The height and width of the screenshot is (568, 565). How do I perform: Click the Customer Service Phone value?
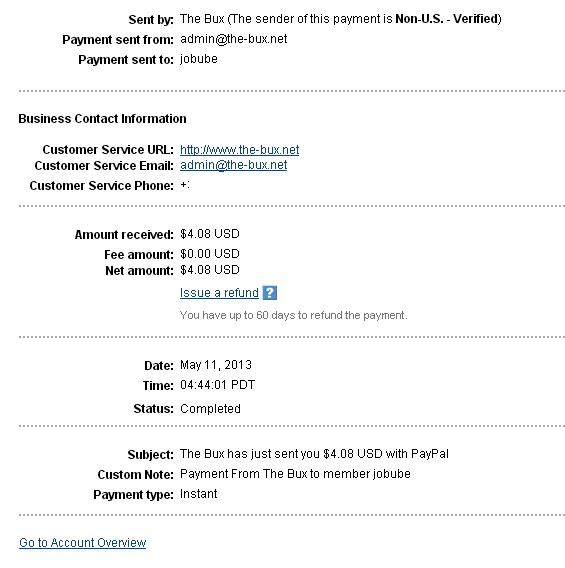[185, 185]
